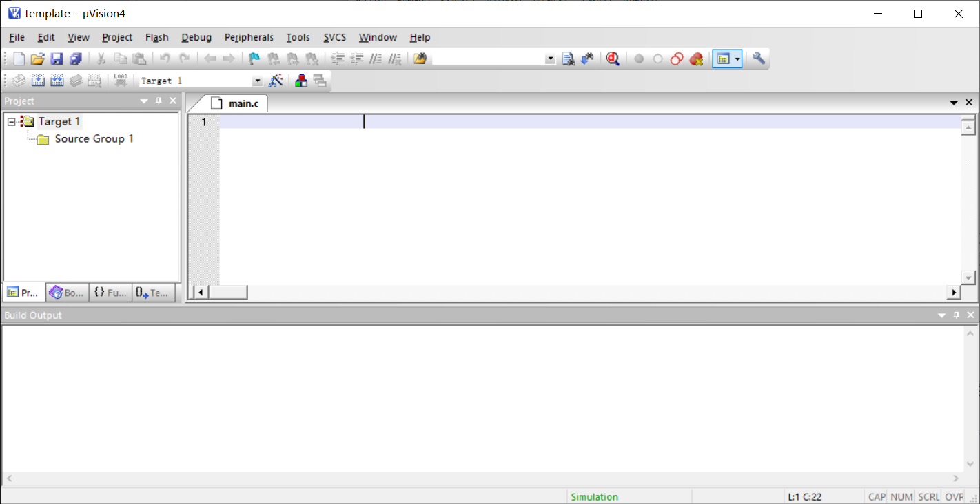Click the Find document-binoculars icon

pos(569,59)
